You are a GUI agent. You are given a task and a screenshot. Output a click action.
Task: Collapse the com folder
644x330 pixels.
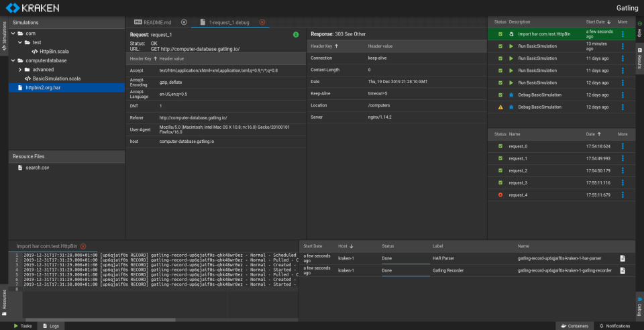[12, 33]
